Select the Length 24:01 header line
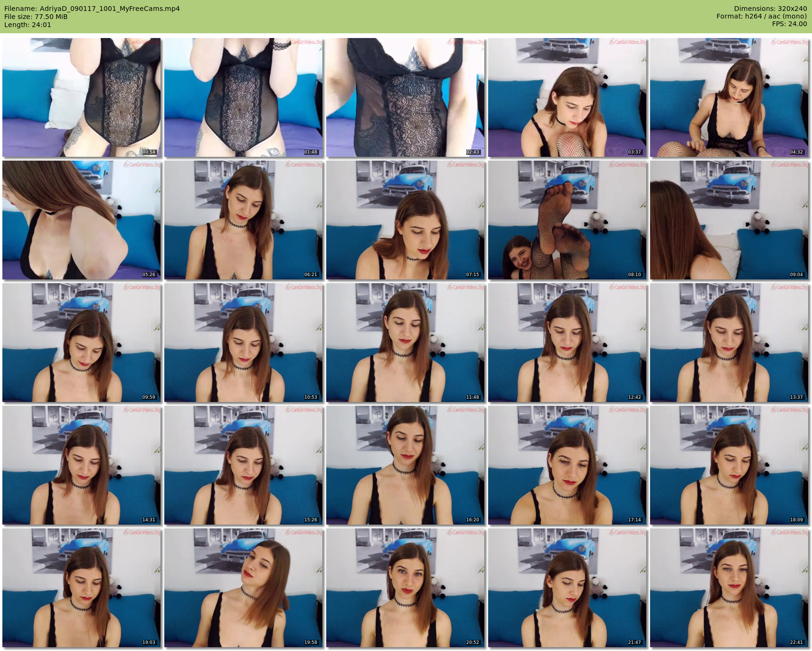Viewport: 812px width, 651px height. 28,25
